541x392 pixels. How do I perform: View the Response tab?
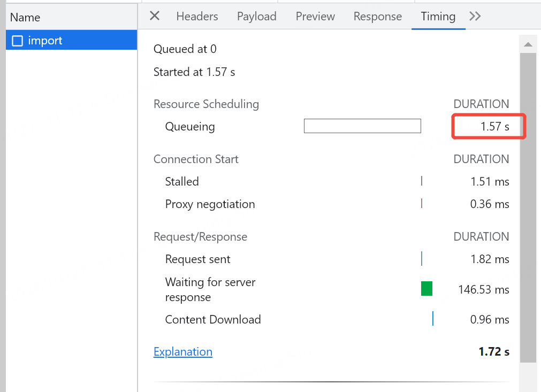[x=377, y=17]
